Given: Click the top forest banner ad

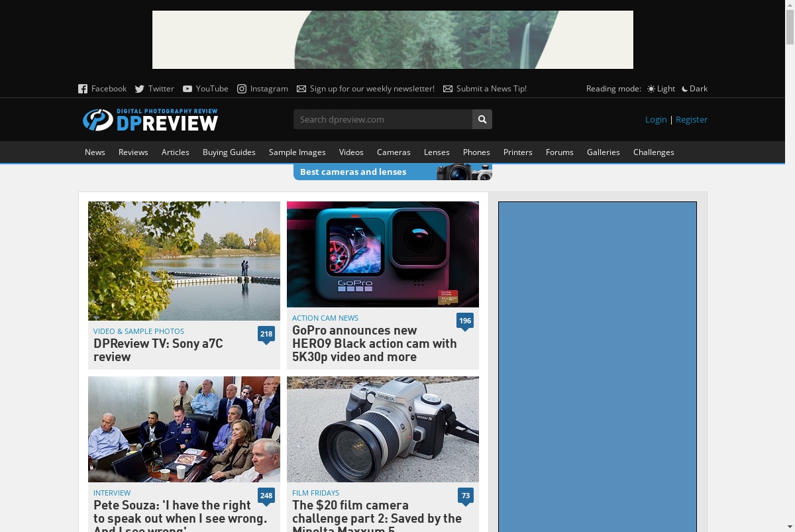Looking at the screenshot, I should (393, 40).
